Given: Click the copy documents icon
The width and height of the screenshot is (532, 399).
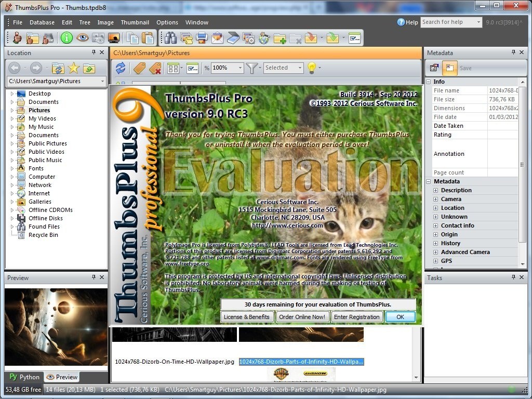Looking at the screenshot, I should [132, 37].
